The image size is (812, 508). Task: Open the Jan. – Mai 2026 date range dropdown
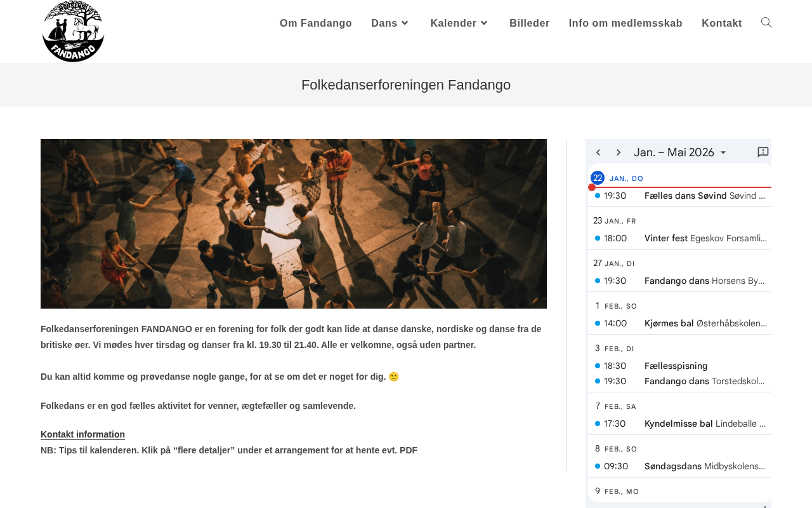pyautogui.click(x=680, y=152)
